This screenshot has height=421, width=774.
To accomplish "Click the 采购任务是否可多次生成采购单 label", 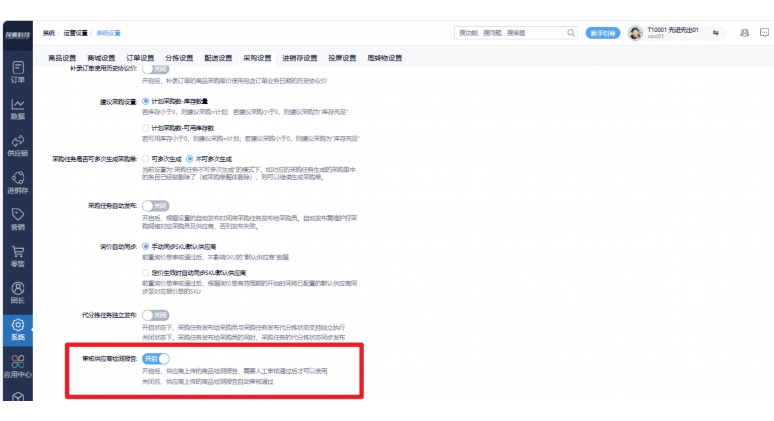I will coord(95,159).
